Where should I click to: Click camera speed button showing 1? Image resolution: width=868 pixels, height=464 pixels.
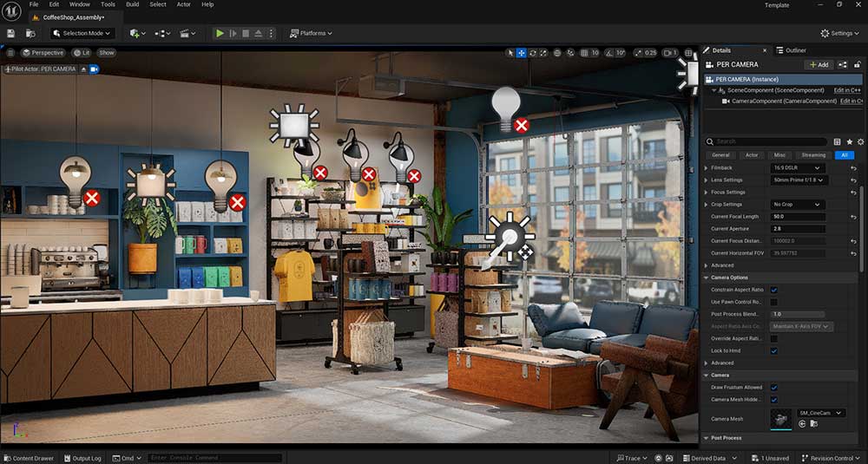point(670,53)
